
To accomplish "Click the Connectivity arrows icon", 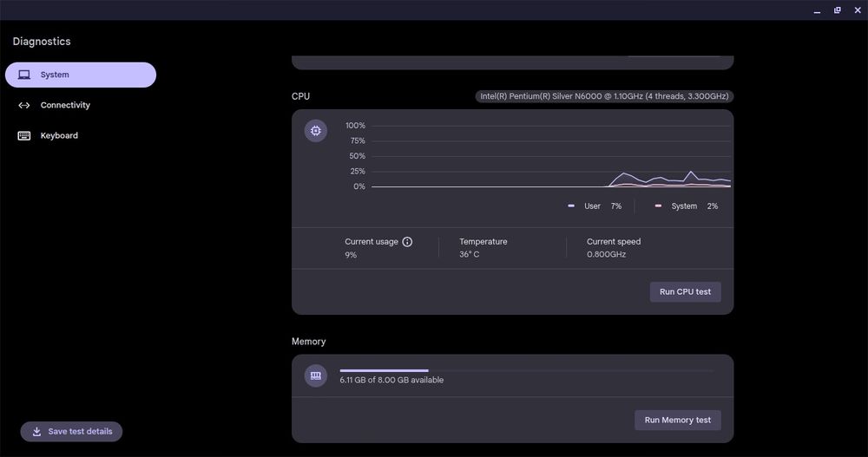I will [x=24, y=105].
